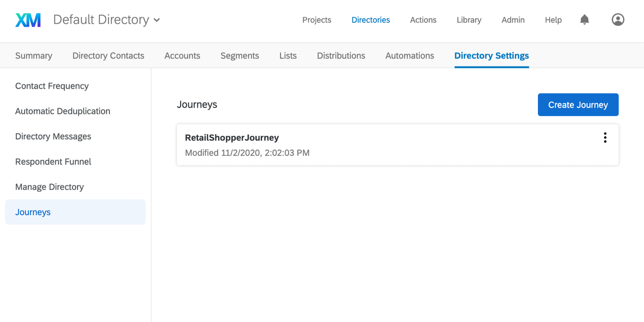Go to Projects in top navigation

(x=317, y=20)
